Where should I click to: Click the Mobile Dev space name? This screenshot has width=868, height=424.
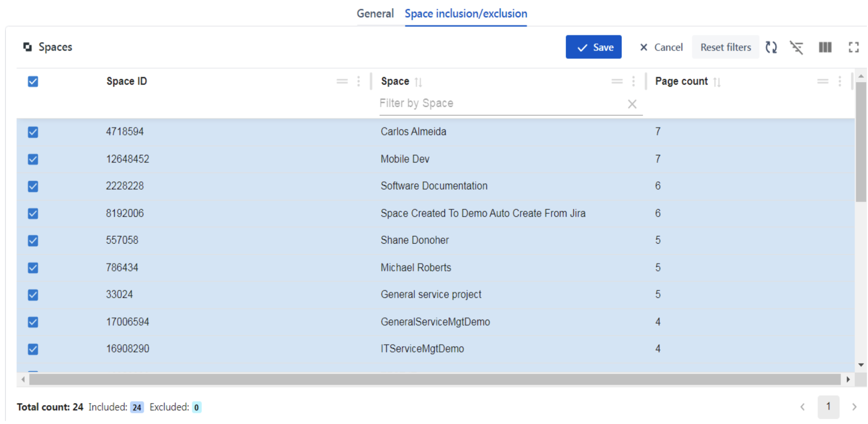click(405, 159)
